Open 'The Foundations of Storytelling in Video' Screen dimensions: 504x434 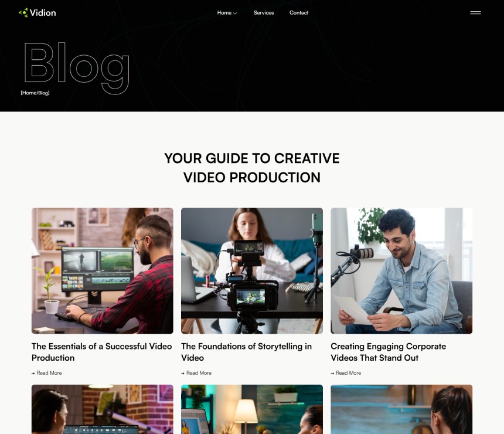point(246,352)
